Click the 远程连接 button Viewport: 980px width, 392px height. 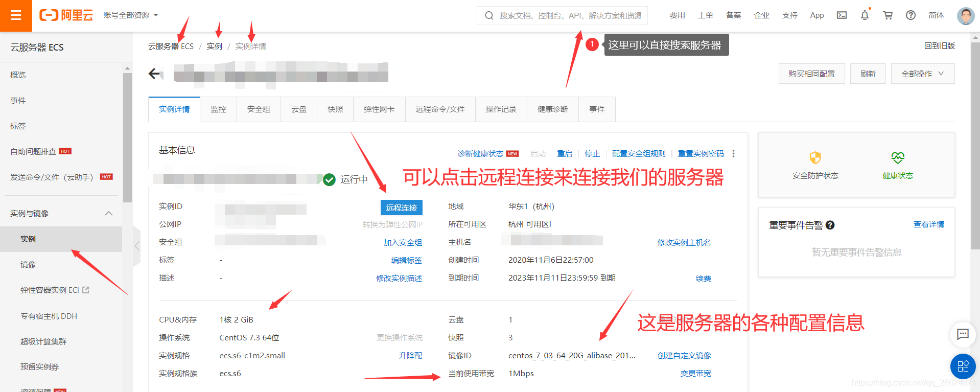click(x=402, y=207)
